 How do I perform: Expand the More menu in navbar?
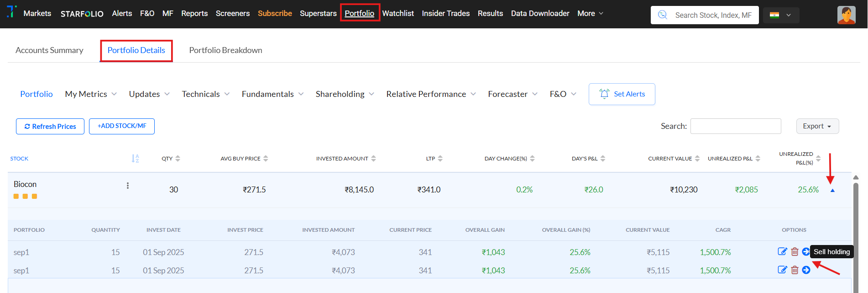(590, 14)
